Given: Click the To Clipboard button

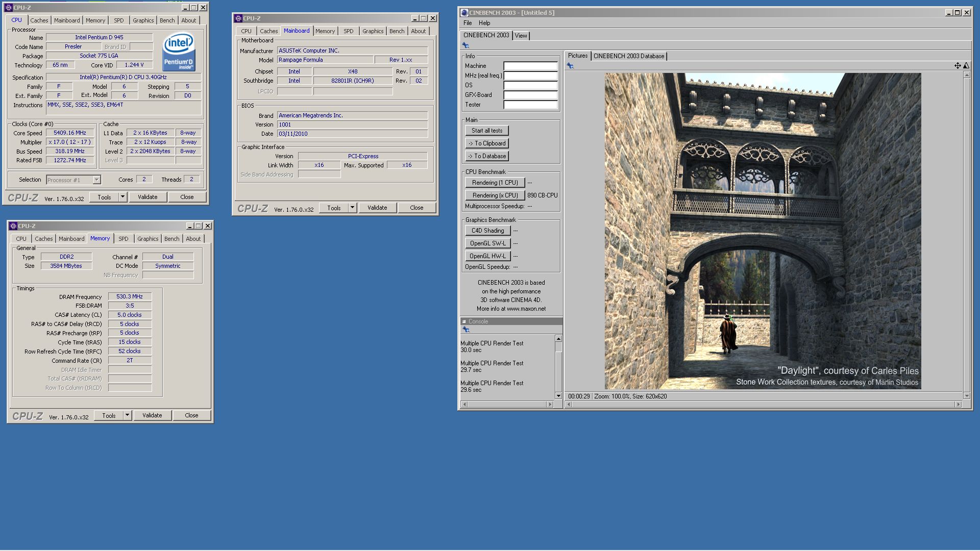Looking at the screenshot, I should click(x=487, y=143).
